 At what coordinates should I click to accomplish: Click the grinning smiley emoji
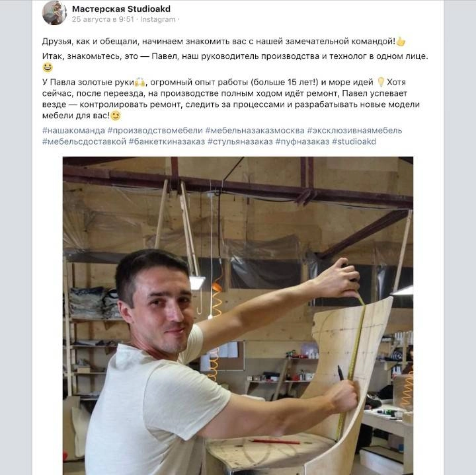[x=47, y=67]
